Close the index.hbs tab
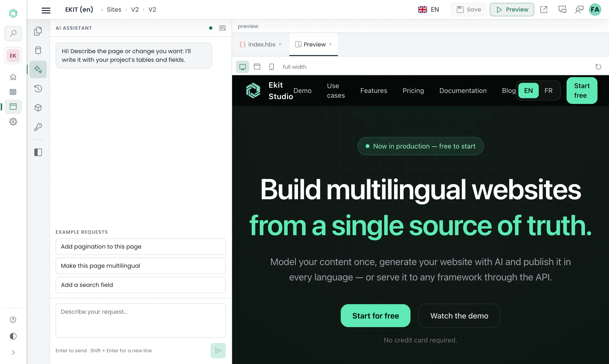This screenshot has width=609, height=364. click(280, 44)
